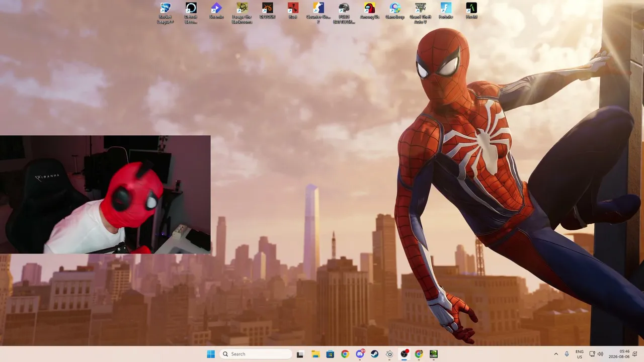The image size is (644, 362).
Task: Select the Stremio desktop shortcut
Action: [216, 11]
